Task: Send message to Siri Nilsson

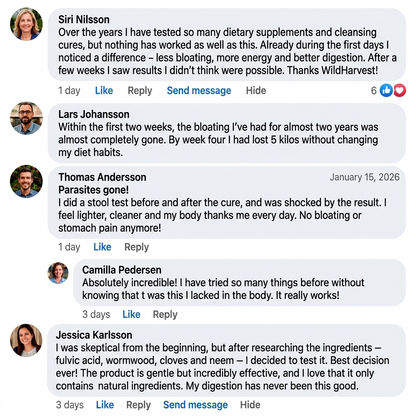Action: tap(199, 91)
